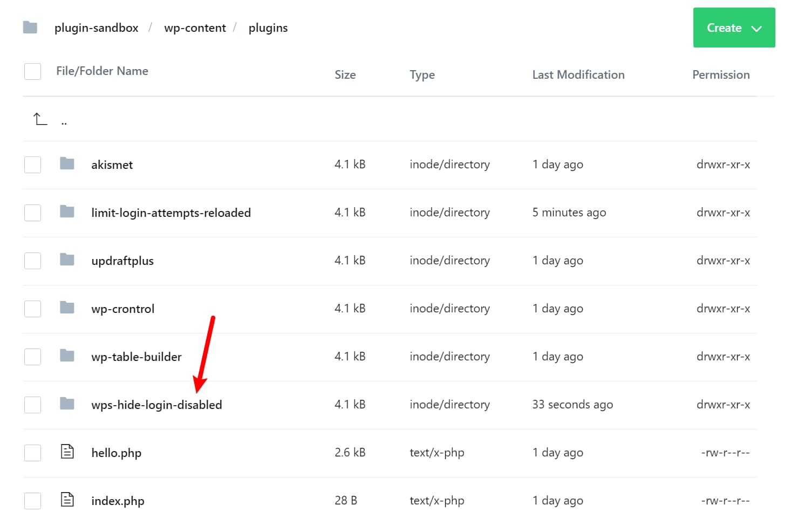Select the wp-crontrol row checkbox
The height and width of the screenshot is (532, 804).
click(33, 309)
